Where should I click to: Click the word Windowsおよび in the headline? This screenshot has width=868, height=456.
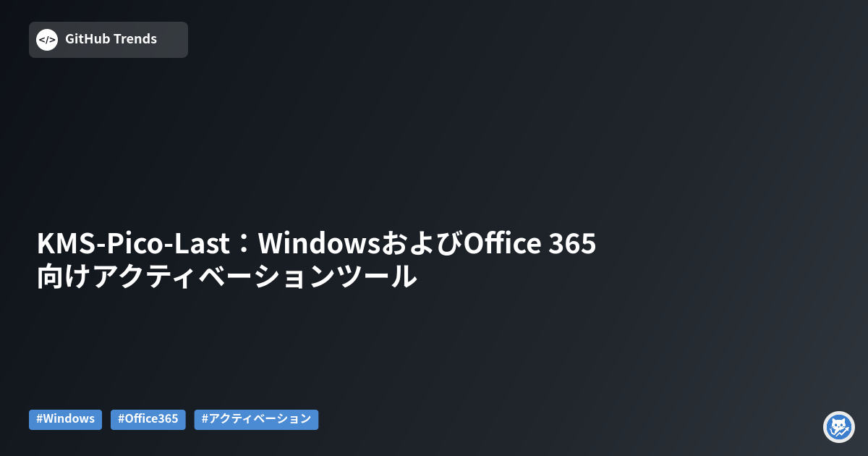tap(359, 245)
